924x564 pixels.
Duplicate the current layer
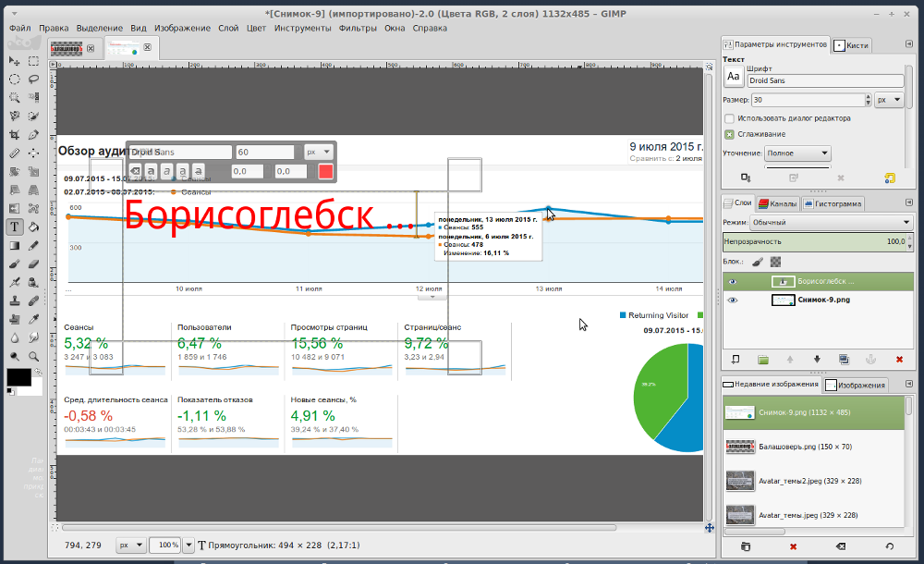(x=844, y=360)
